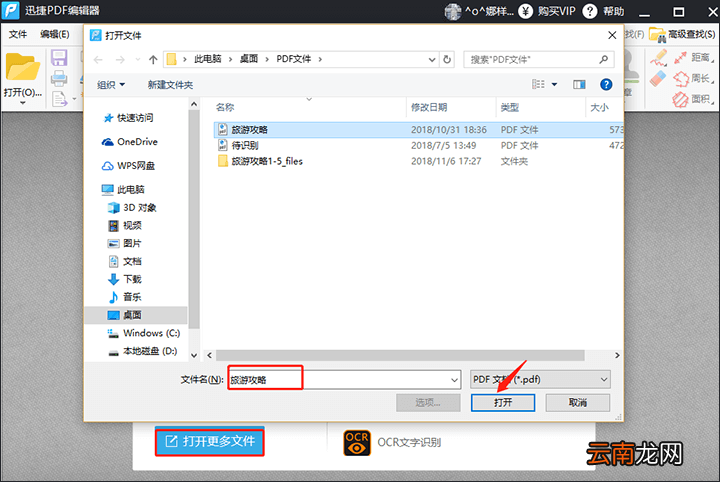
Task: Select the 旅游攻略 PDF file
Action: click(418, 130)
